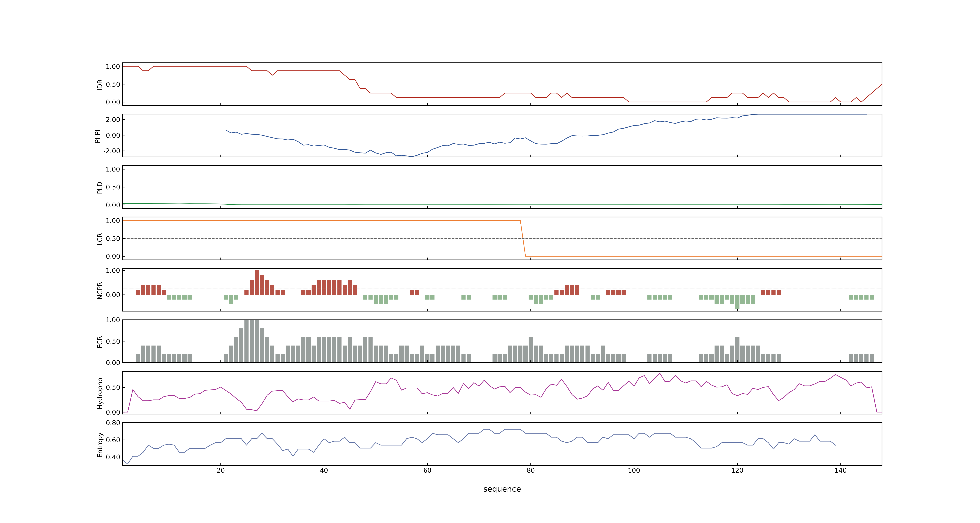Click the LCR axis label
Image resolution: width=980 pixels, height=523 pixels.
click(x=100, y=239)
